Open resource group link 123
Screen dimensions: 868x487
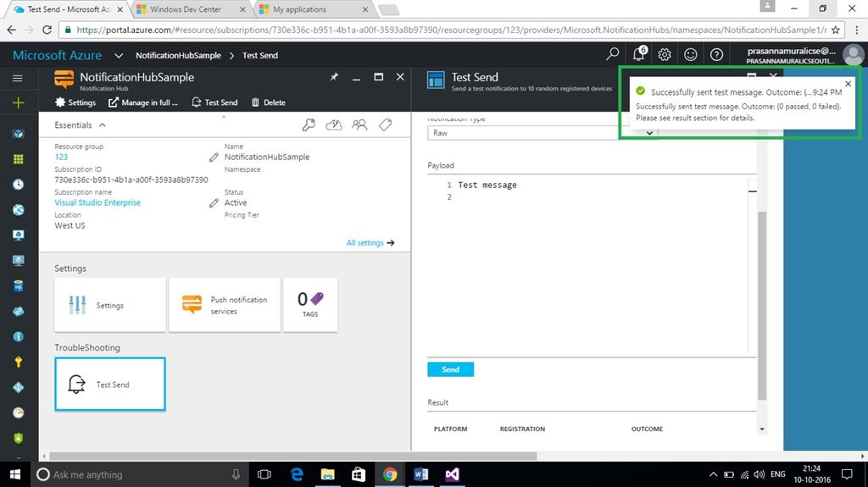[61, 158]
